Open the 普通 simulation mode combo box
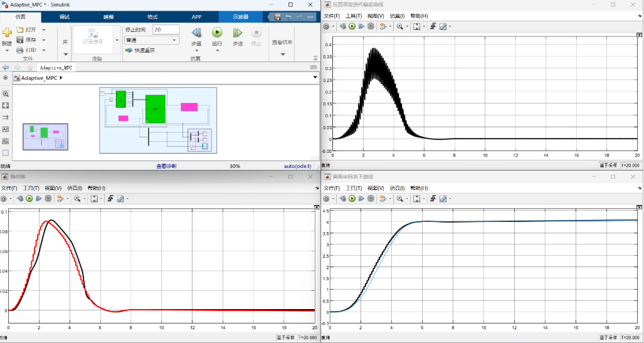Image resolution: width=644 pixels, height=343 pixels. (x=152, y=40)
